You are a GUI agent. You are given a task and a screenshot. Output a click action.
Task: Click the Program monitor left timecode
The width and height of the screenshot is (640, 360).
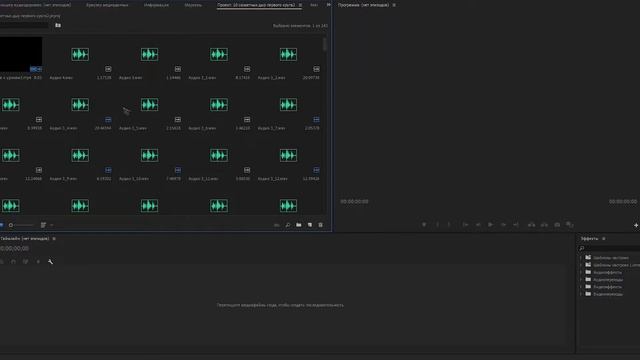click(x=354, y=202)
